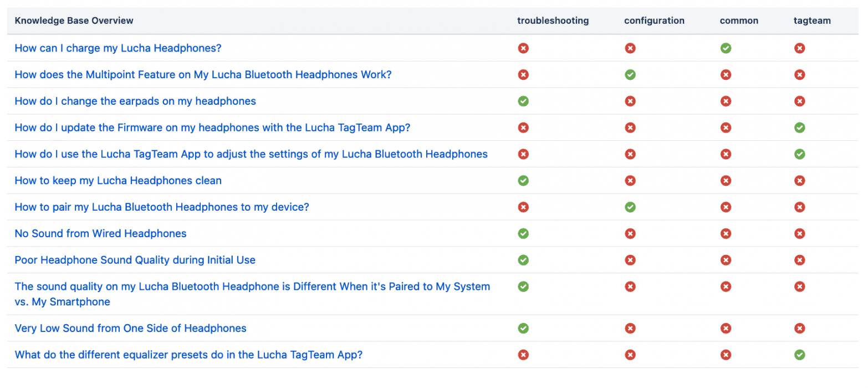Open 'Poor Headphone Sound Quality during Initial Use'
This screenshot has width=868, height=388.
point(135,261)
